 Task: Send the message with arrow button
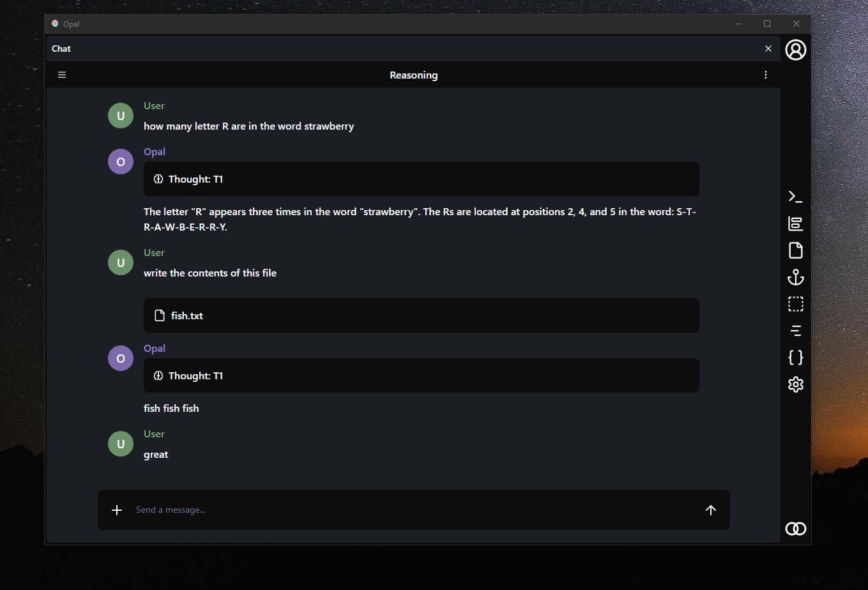tap(710, 510)
